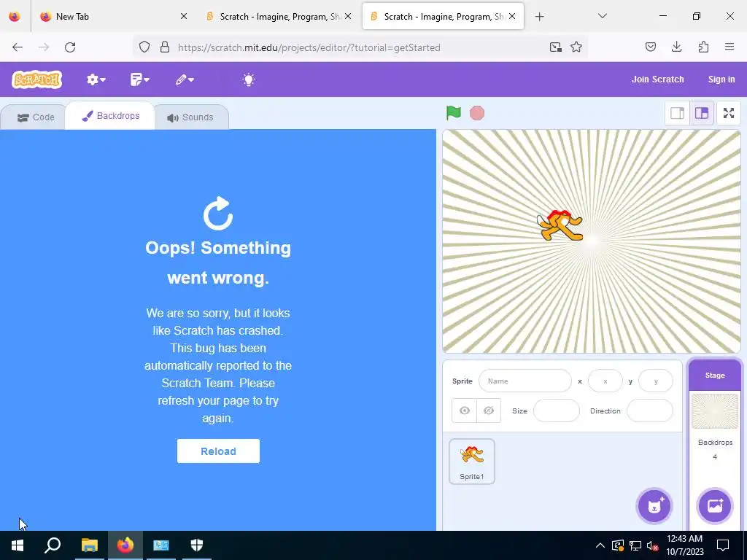Switch to large stage layout
The image size is (747, 560).
click(x=702, y=113)
